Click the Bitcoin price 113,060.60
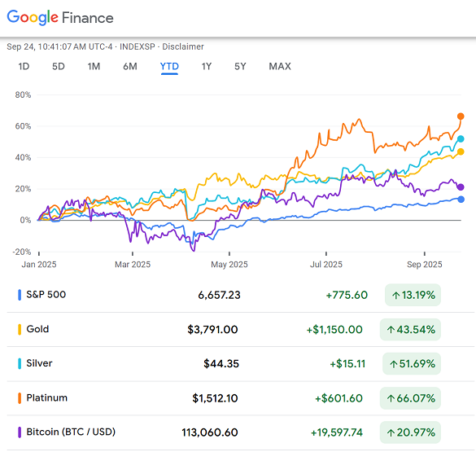Screen dimensions: 476x452 (x=210, y=432)
